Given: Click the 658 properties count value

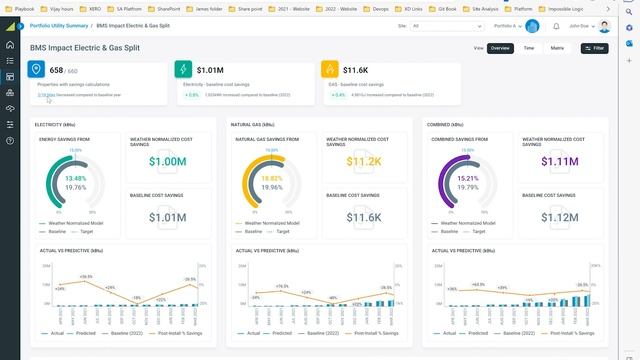Looking at the screenshot, I should [x=56, y=70].
